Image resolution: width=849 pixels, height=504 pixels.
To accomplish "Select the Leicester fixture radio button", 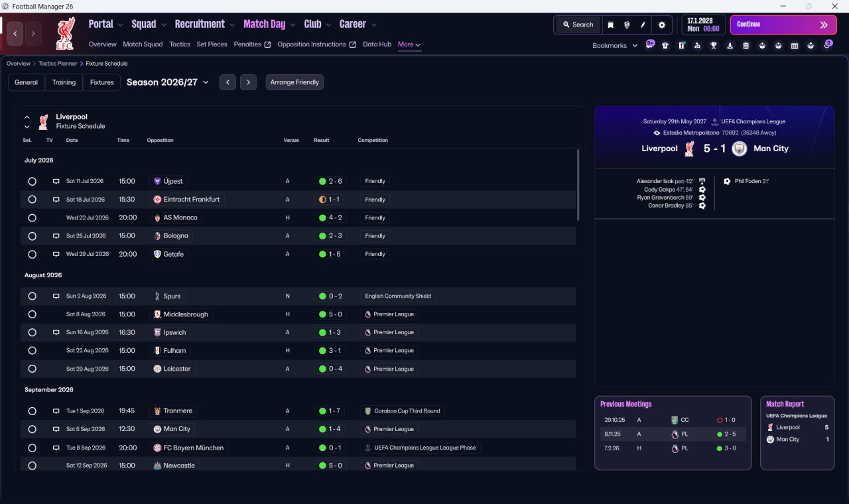I will coord(32,369).
